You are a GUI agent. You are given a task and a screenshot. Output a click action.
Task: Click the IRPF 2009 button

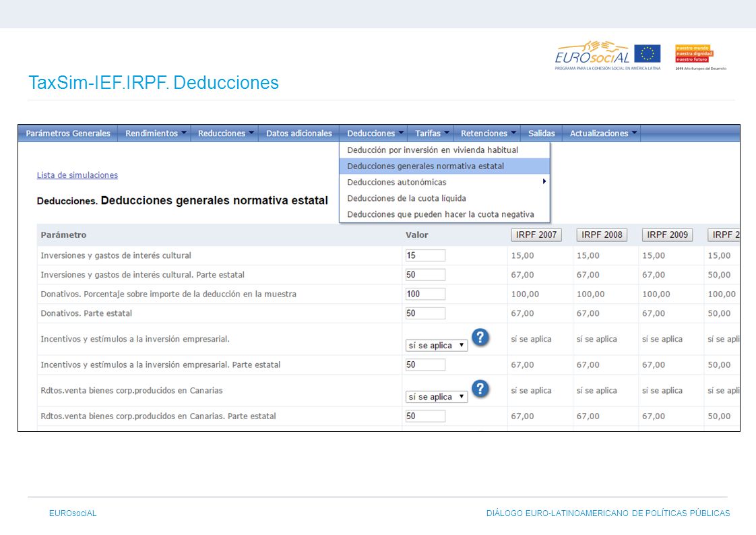667,234
